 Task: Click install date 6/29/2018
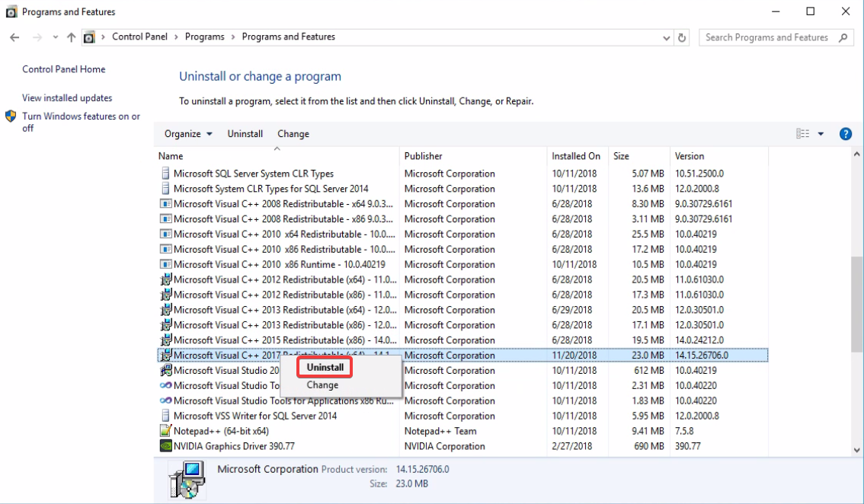point(572,310)
